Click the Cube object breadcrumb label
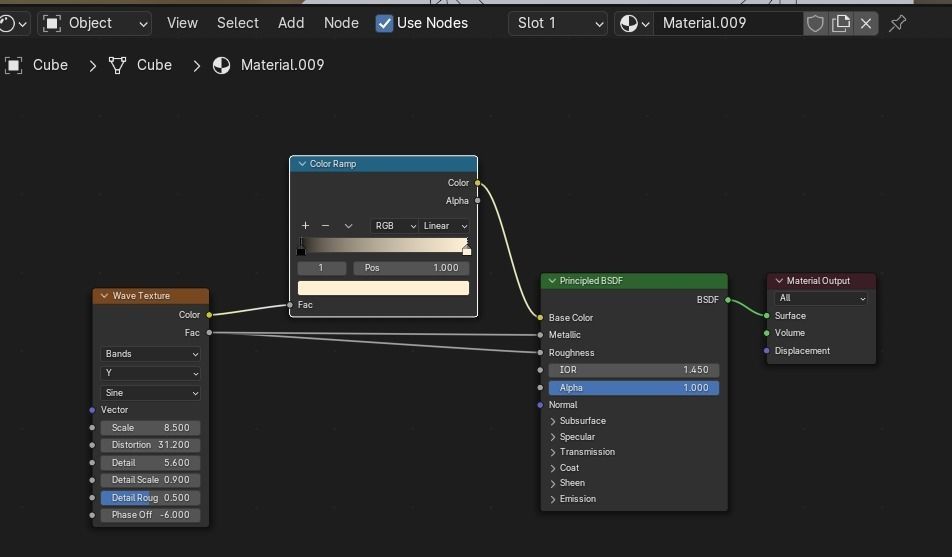 click(x=50, y=65)
